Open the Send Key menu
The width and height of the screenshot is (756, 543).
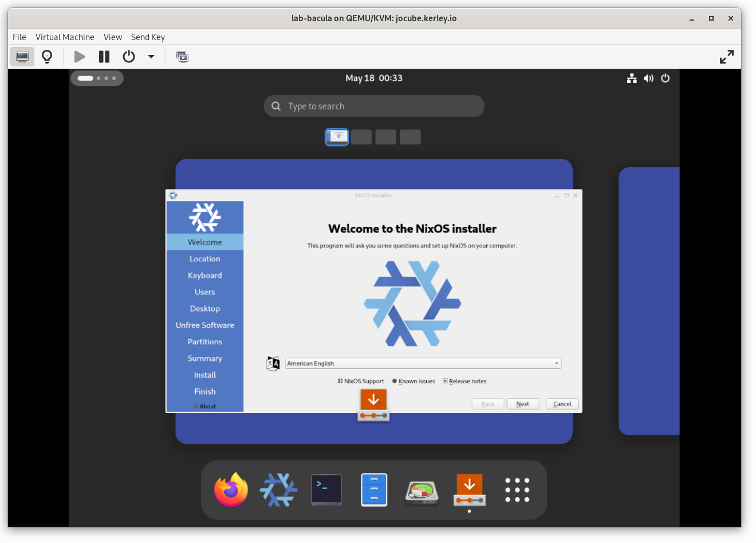(148, 37)
